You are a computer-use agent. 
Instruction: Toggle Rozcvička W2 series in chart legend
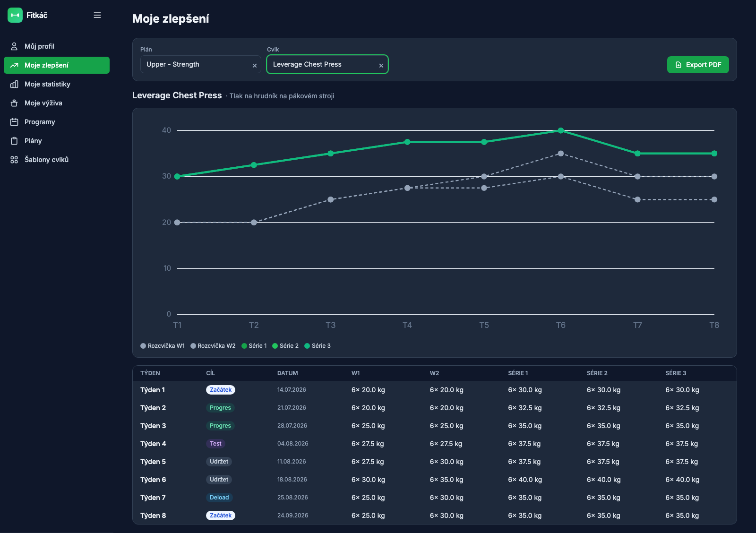pyautogui.click(x=213, y=346)
